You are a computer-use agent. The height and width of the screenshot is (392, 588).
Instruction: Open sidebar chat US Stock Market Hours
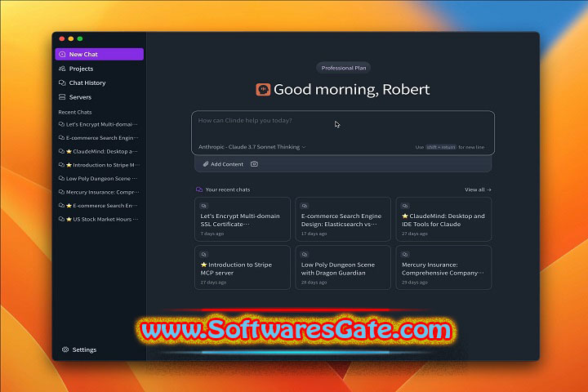tap(99, 219)
